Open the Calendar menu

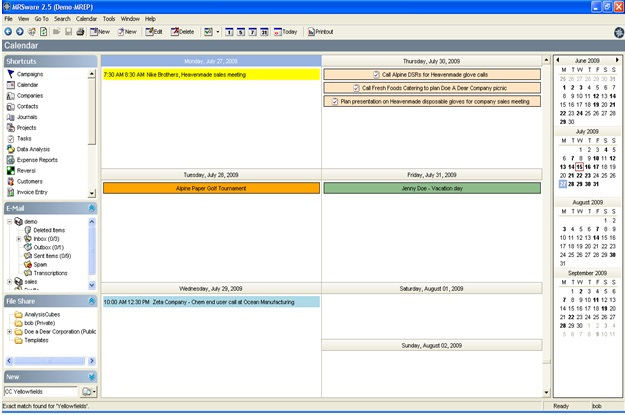(x=86, y=19)
